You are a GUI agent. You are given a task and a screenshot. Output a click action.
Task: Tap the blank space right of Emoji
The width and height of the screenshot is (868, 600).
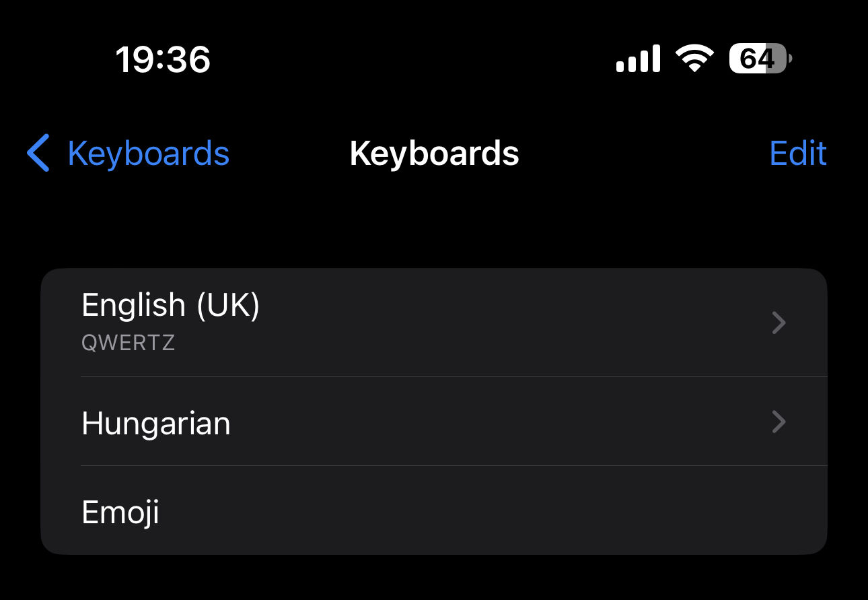(x=491, y=512)
